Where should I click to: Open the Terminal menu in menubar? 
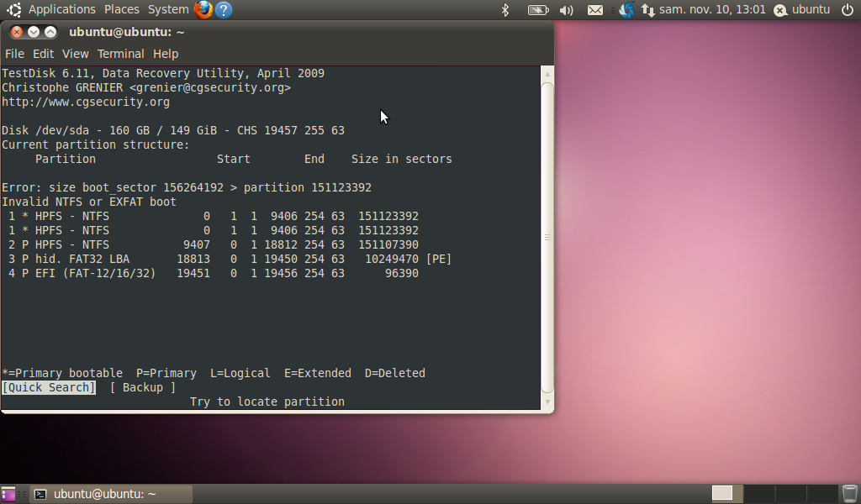[121, 54]
